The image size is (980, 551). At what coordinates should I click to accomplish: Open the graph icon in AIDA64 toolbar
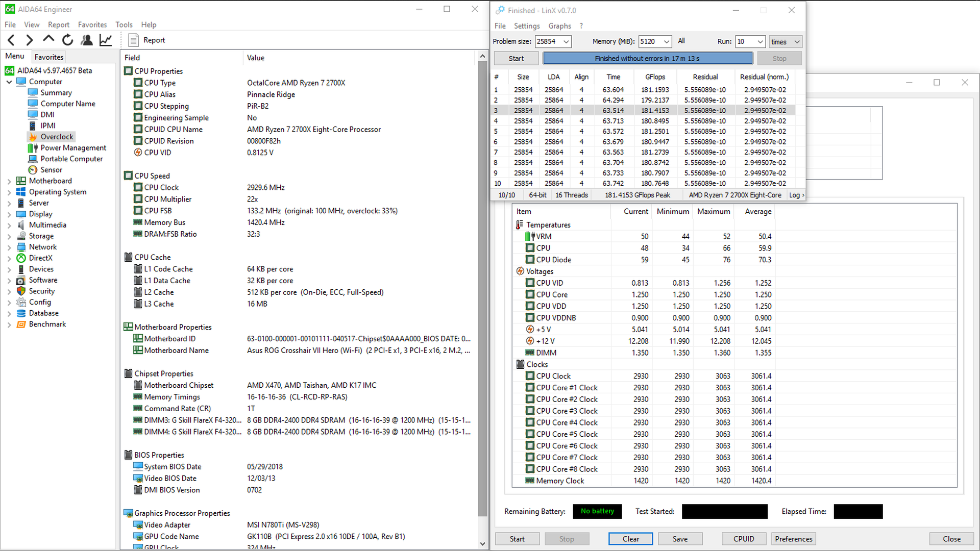pos(106,40)
